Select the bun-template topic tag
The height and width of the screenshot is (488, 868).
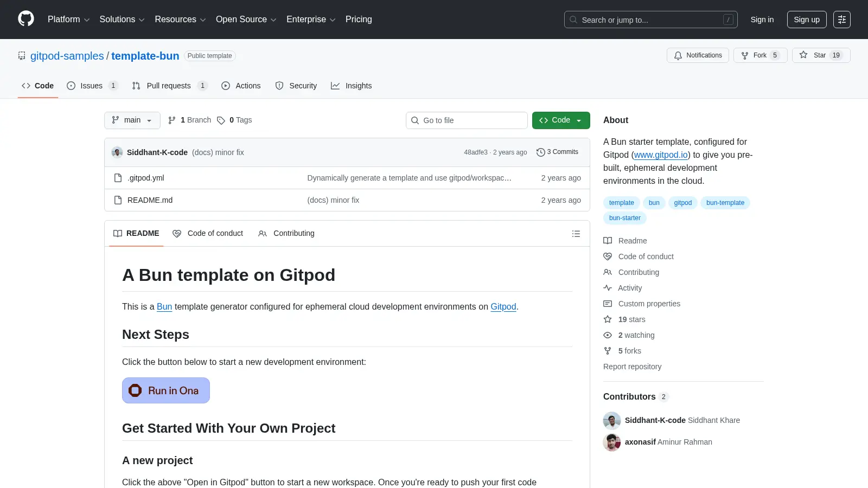pyautogui.click(x=725, y=203)
